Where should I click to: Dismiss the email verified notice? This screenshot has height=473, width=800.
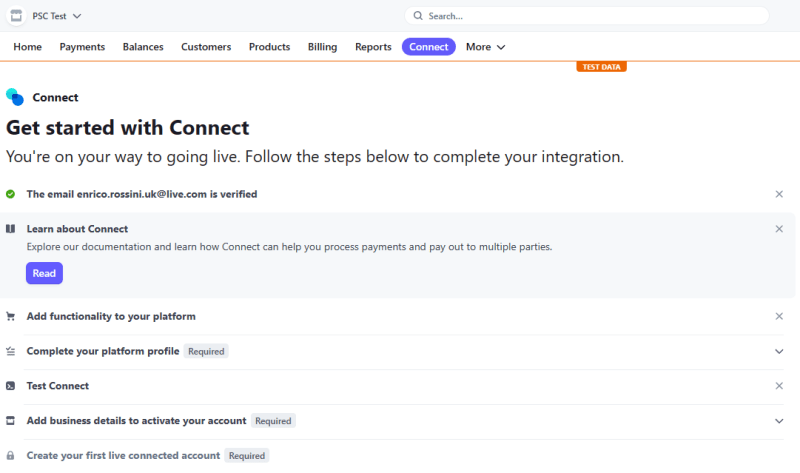(779, 194)
